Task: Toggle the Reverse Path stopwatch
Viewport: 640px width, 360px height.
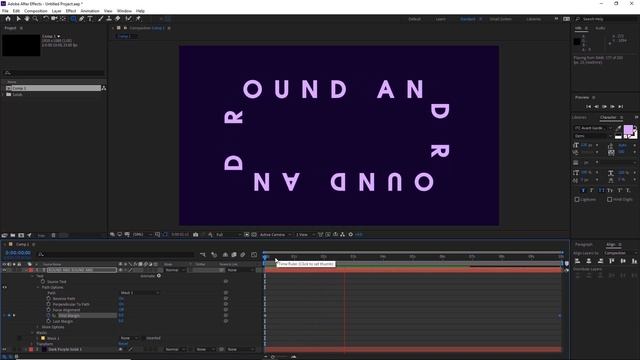Action: click(x=49, y=298)
